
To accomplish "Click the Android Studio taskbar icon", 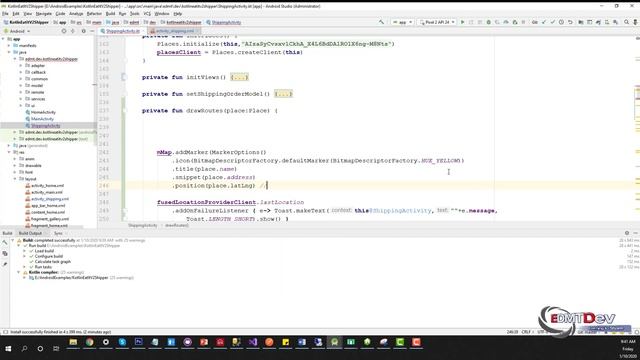I will point(334,342).
